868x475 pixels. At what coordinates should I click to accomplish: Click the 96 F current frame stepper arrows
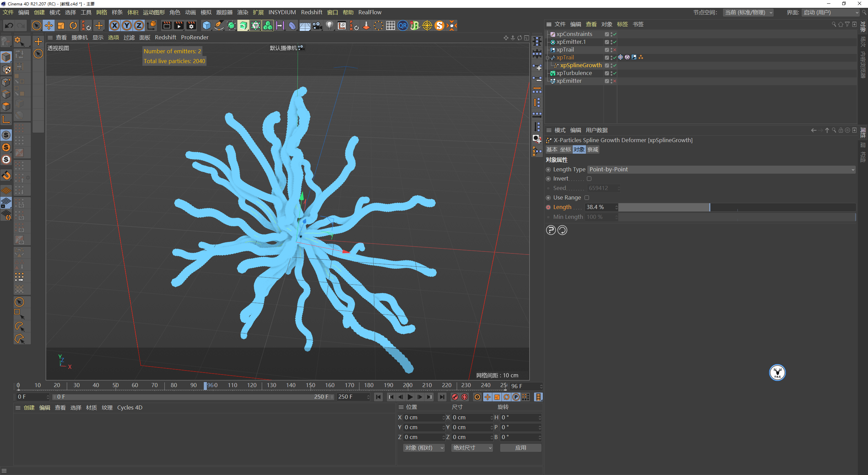541,386
